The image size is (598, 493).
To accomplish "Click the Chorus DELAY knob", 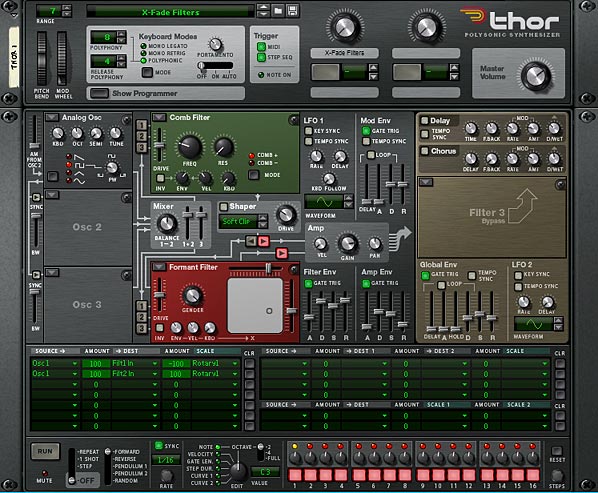I will tap(471, 159).
